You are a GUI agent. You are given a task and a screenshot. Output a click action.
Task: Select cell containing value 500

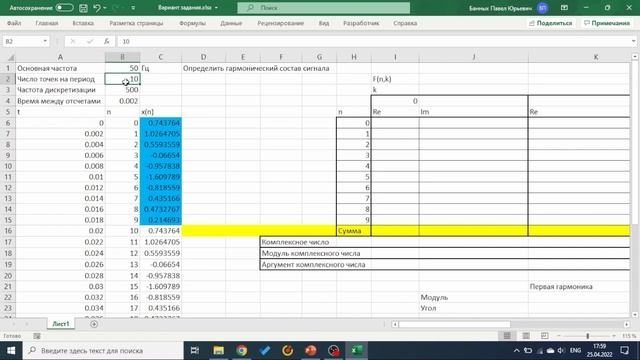point(122,90)
